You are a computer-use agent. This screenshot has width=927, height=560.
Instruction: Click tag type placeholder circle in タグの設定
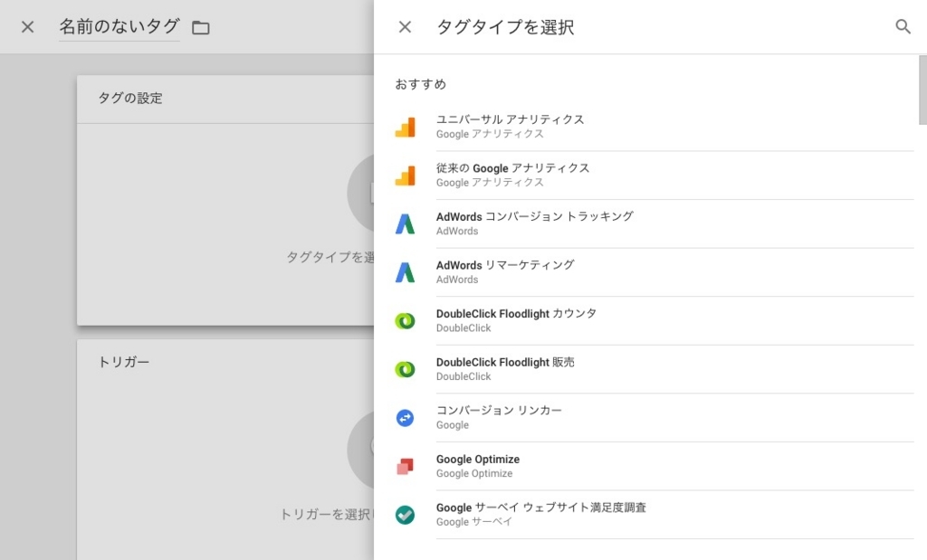point(360,193)
